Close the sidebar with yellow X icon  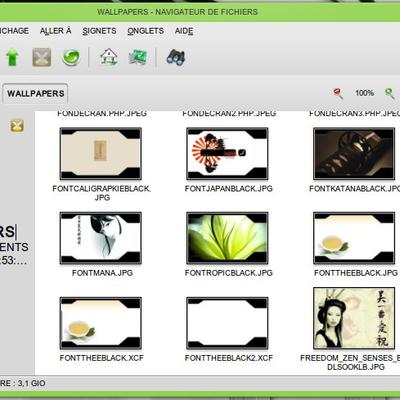tap(17, 126)
